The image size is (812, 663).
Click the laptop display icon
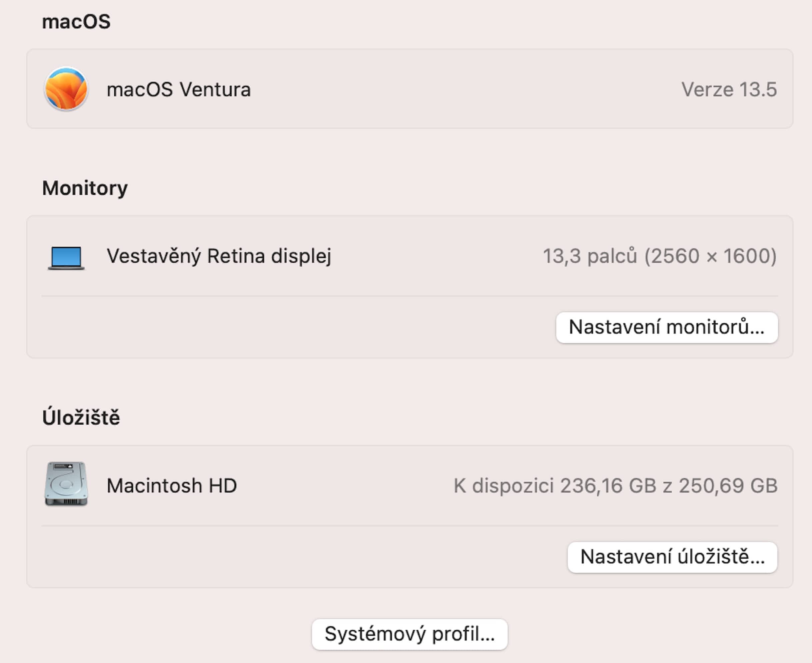[66, 257]
